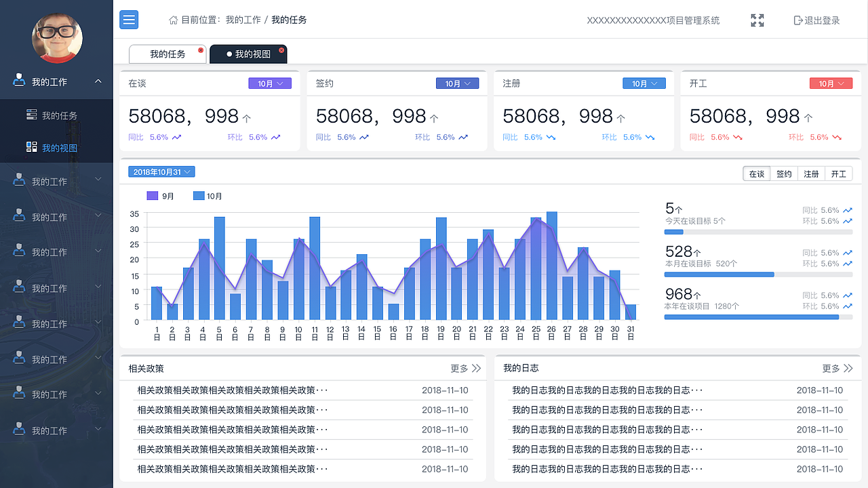This screenshot has width=868, height=488.
Task: Click the 环比 trend icon on the 签约 card
Action: [463, 137]
